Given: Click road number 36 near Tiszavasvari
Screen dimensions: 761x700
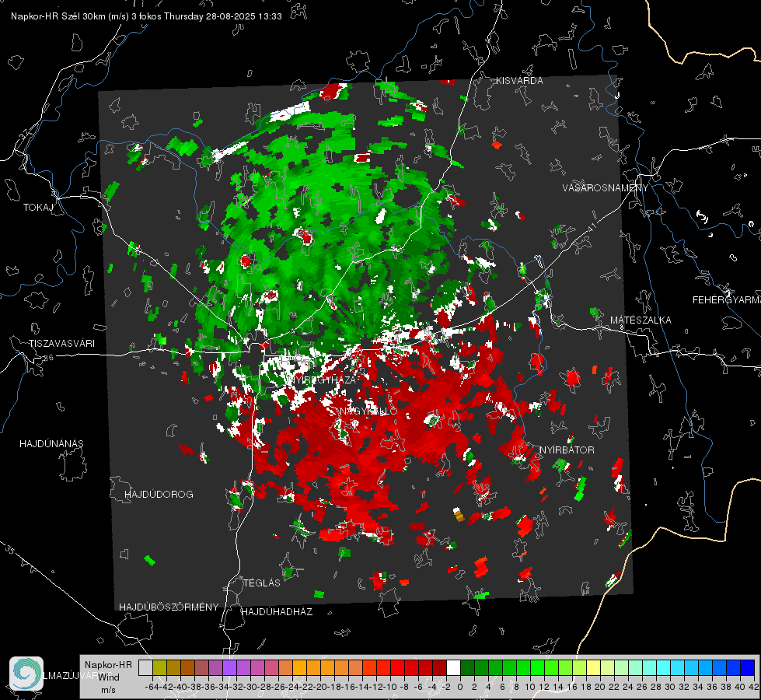Looking at the screenshot, I should (x=48, y=358).
